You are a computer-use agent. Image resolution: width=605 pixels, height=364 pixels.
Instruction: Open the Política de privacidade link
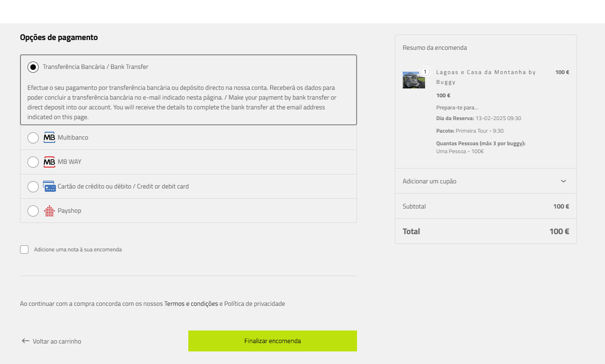(254, 303)
